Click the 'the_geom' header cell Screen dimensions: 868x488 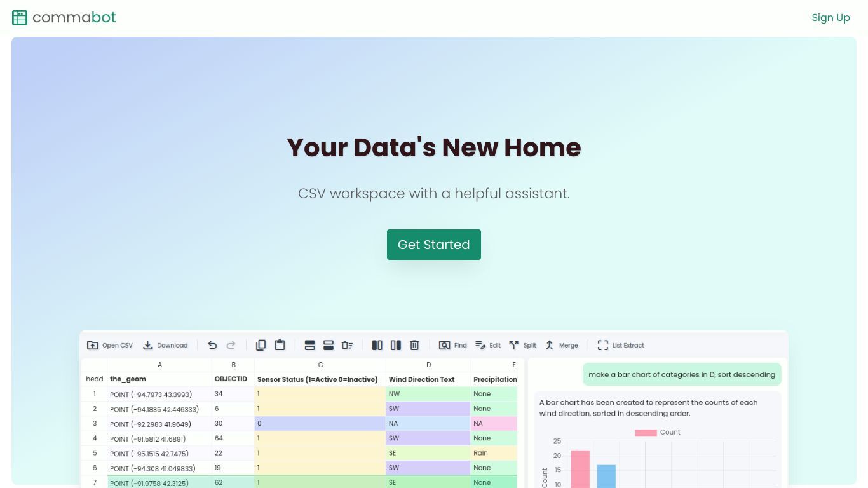click(159, 379)
